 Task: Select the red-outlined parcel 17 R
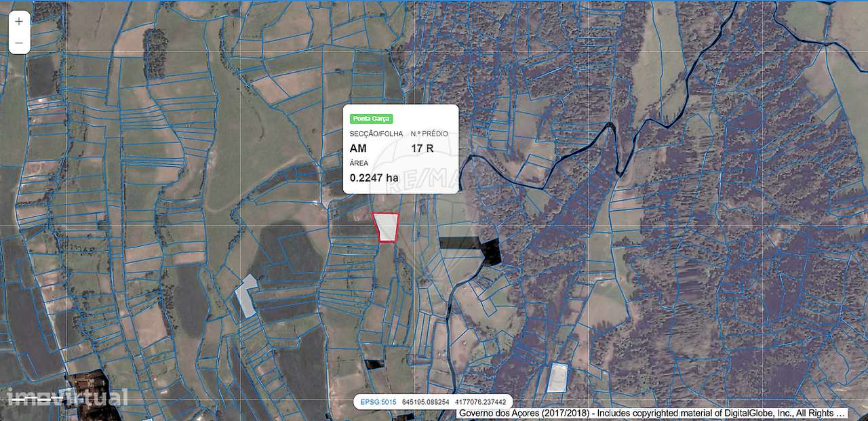click(x=386, y=227)
